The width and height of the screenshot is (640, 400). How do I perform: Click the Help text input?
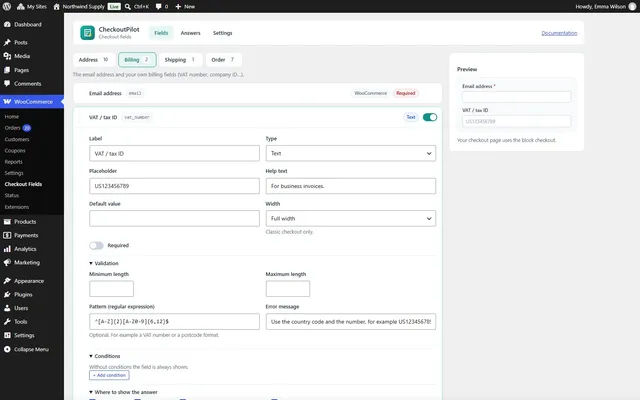[351, 186]
